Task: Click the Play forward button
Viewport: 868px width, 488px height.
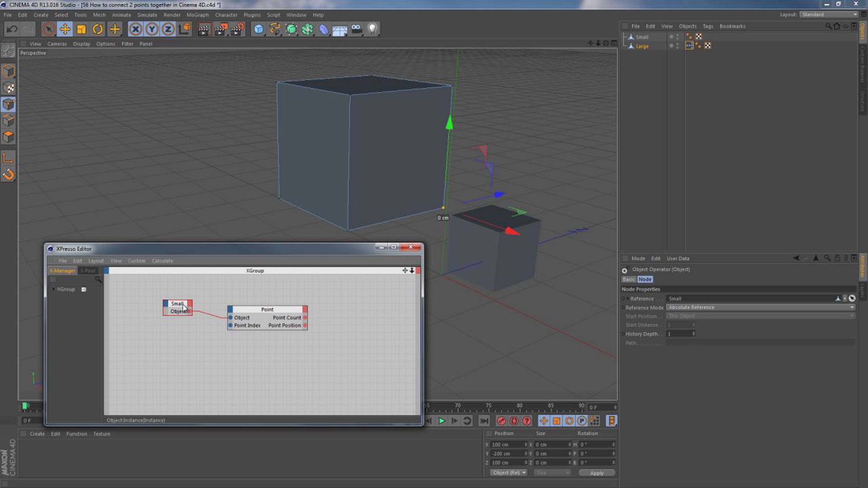Action: pyautogui.click(x=442, y=421)
